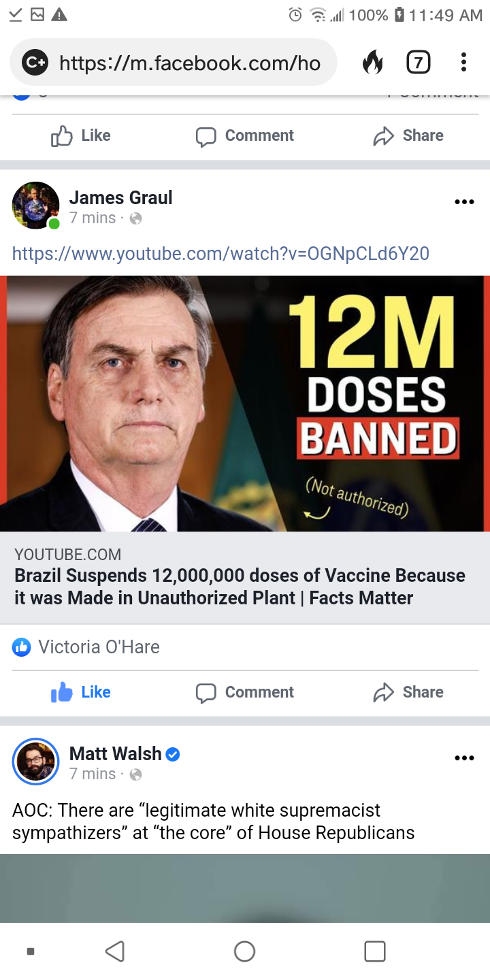Tap the Android recent apps square button

[375, 951]
